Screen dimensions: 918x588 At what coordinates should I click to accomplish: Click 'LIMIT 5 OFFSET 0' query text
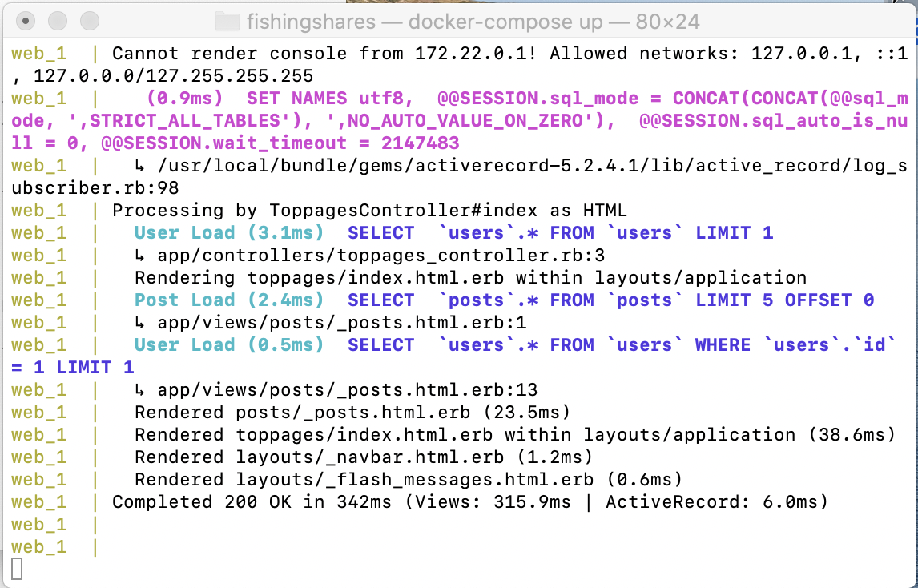(x=784, y=300)
